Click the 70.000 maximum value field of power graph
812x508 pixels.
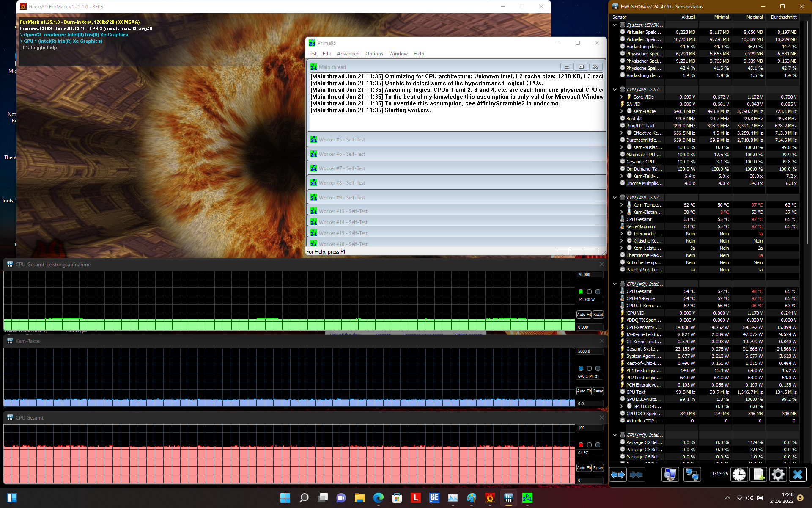point(590,275)
